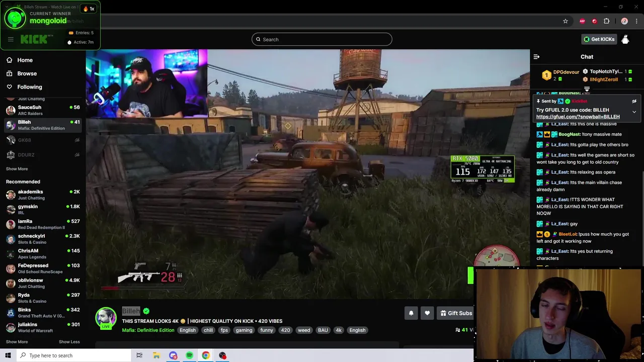The height and width of the screenshot is (362, 644).
Task: Open Mafia: Definitive Edition category link
Action: click(148, 330)
